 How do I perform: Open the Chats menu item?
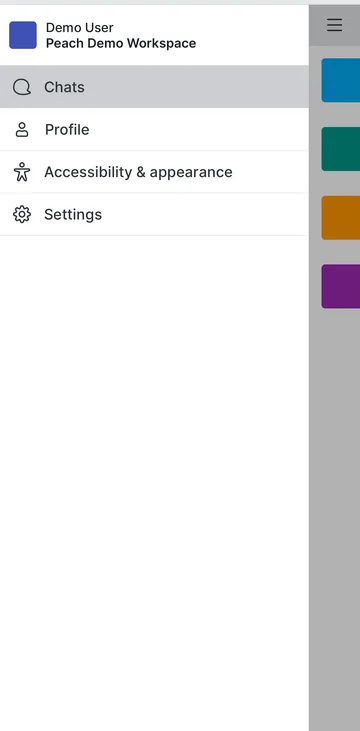154,87
